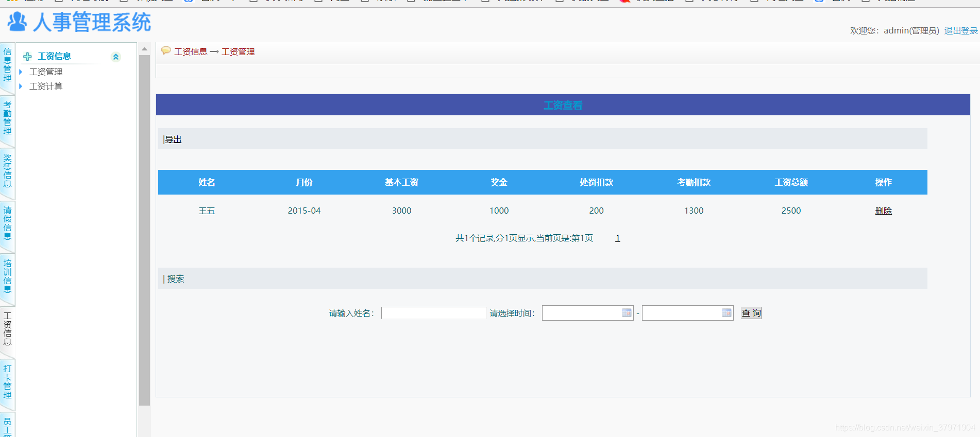Screen dimensions: 980x437
Task: Click the 月份 column header
Action: (304, 182)
